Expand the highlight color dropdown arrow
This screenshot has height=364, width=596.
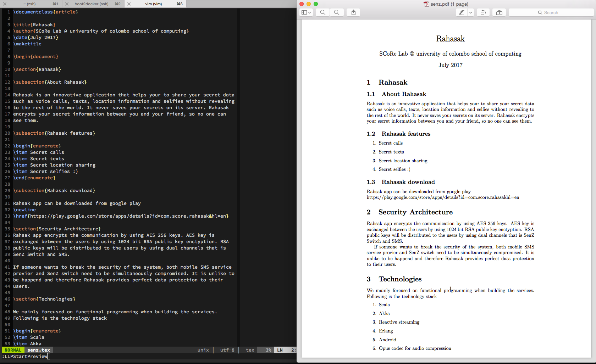[x=471, y=12]
